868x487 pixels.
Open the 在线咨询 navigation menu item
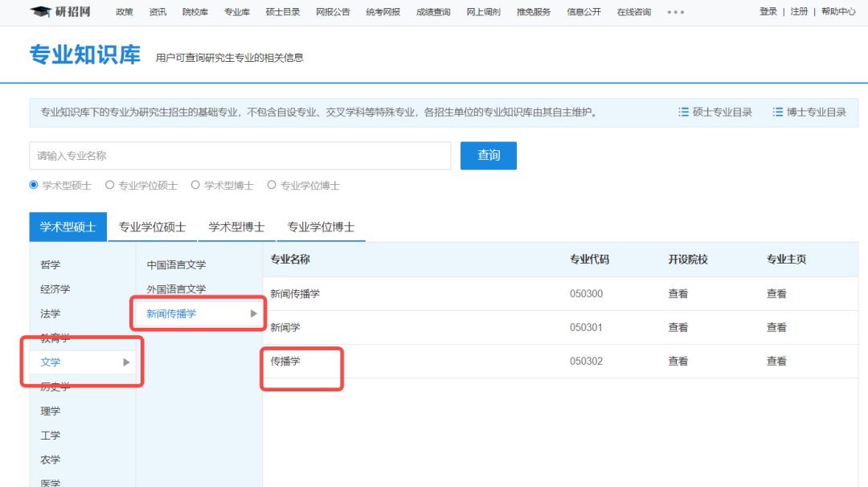[634, 11]
